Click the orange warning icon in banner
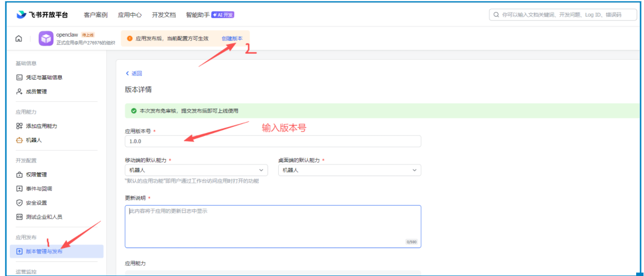The width and height of the screenshot is (644, 276). pyautogui.click(x=130, y=38)
